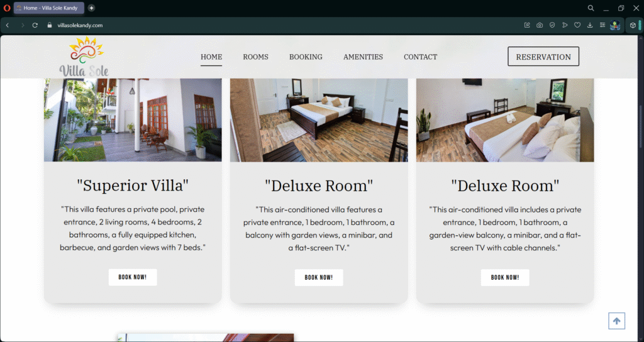Open the snapshot camera icon in the toolbar
The image size is (644, 342).
(x=540, y=25)
